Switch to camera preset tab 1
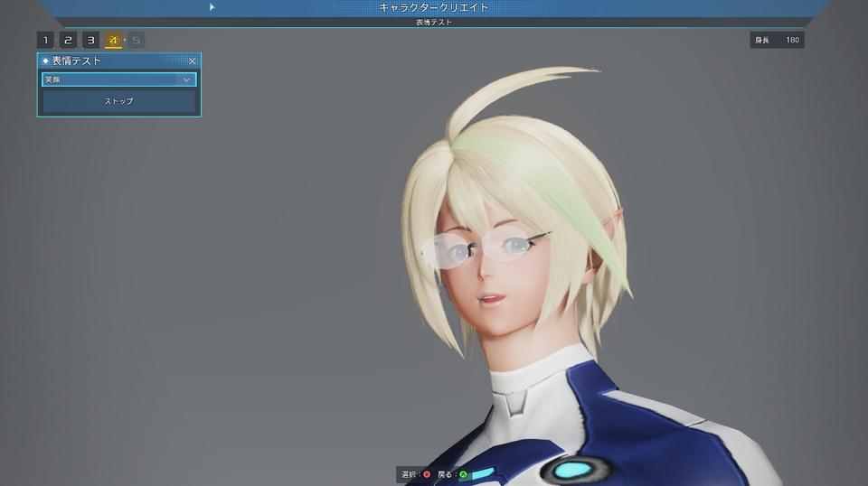 pos(45,40)
